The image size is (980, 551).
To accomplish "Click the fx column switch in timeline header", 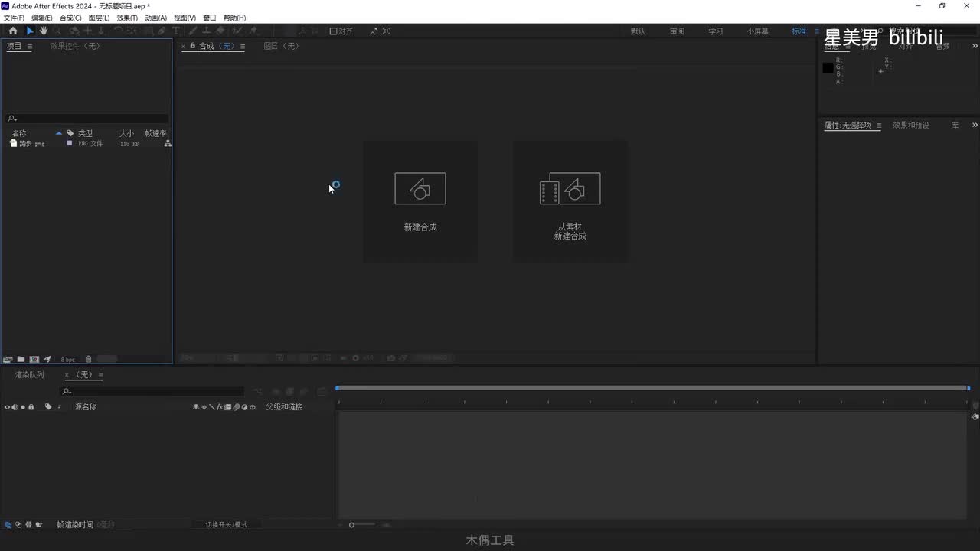I will [x=220, y=407].
